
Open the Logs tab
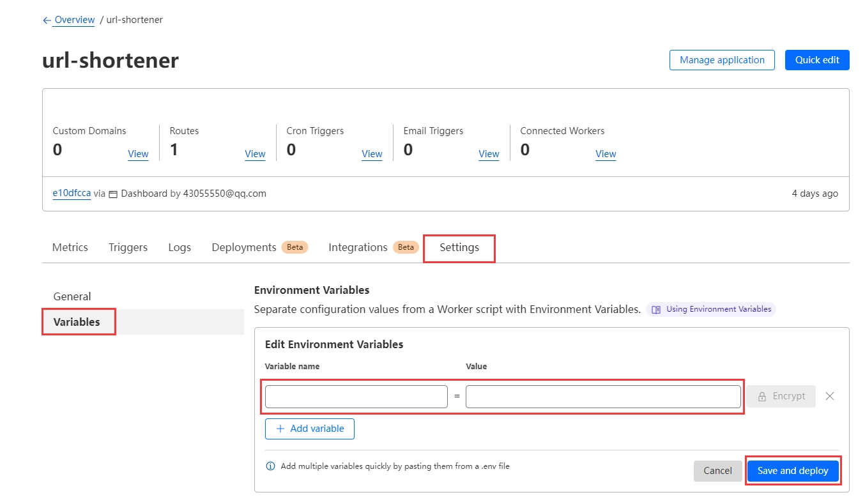click(x=180, y=248)
